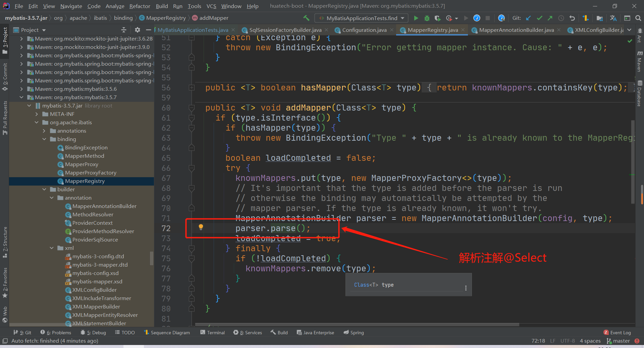Click the editor horizontal scrollbar
The image size is (644, 348).
point(357,325)
